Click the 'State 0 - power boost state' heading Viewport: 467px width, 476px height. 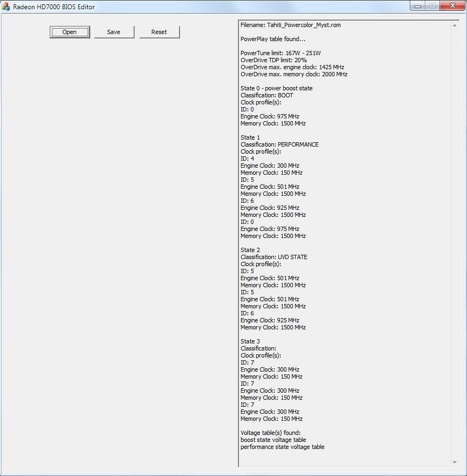click(x=276, y=88)
